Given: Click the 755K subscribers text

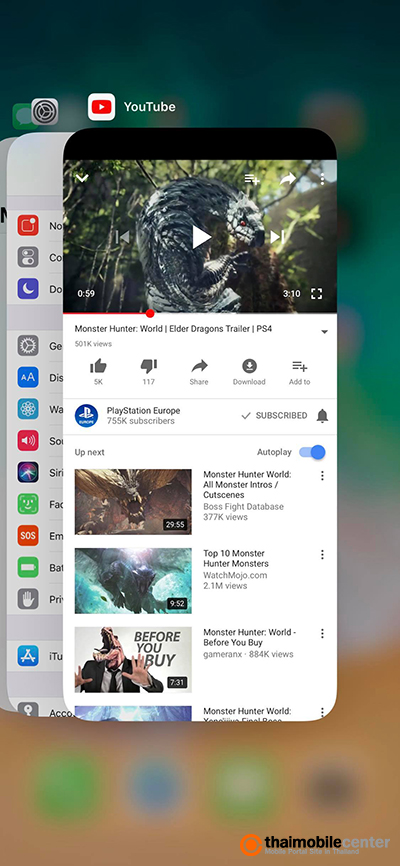Looking at the screenshot, I should 140,421.
